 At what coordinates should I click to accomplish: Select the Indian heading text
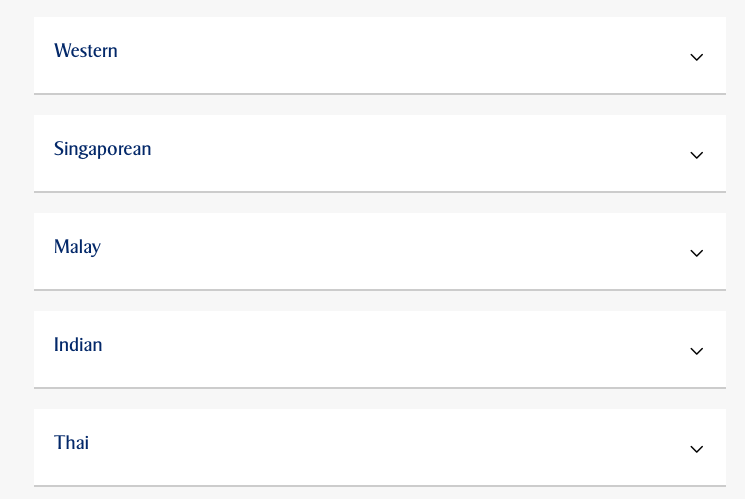78,345
